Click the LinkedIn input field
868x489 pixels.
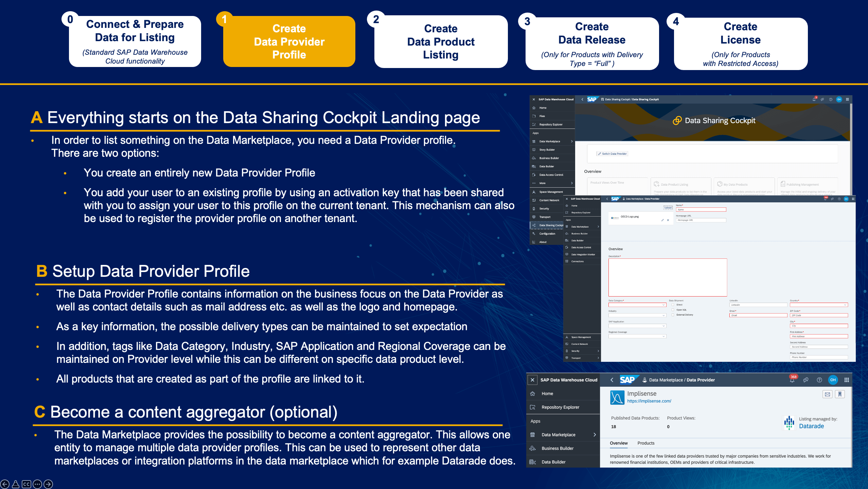click(758, 305)
